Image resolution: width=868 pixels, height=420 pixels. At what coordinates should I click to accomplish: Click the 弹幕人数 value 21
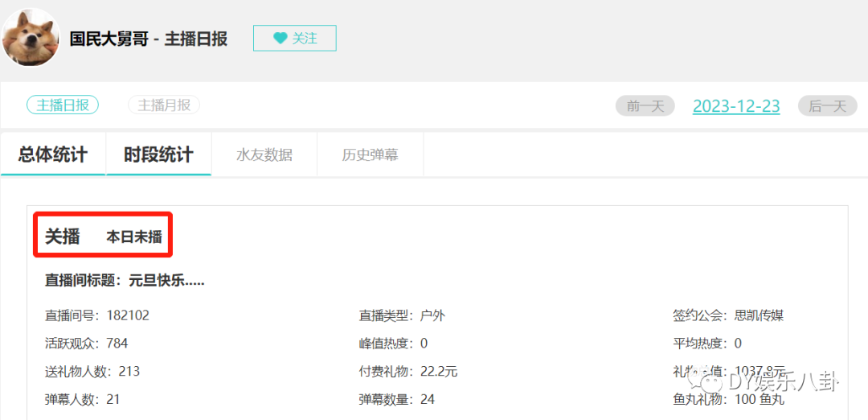click(113, 399)
